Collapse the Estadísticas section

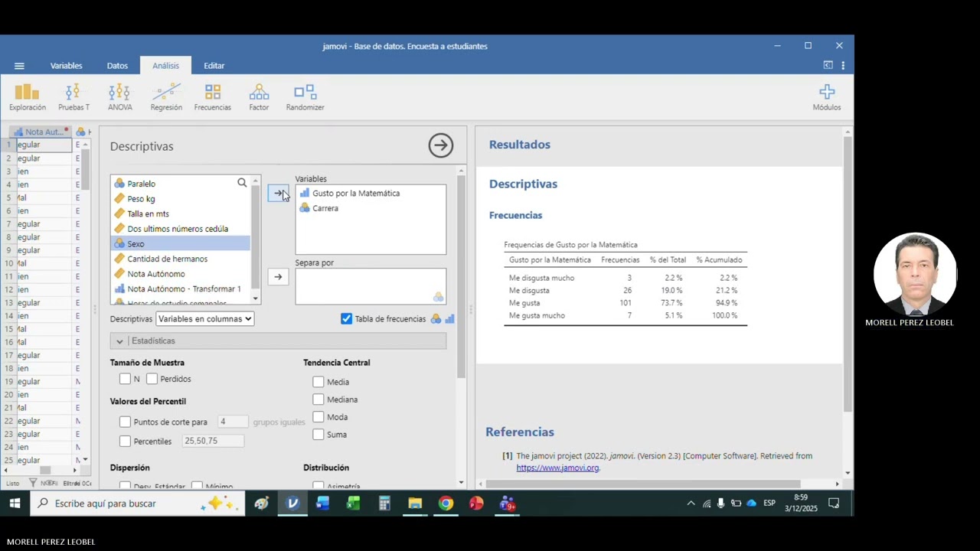pyautogui.click(x=278, y=341)
